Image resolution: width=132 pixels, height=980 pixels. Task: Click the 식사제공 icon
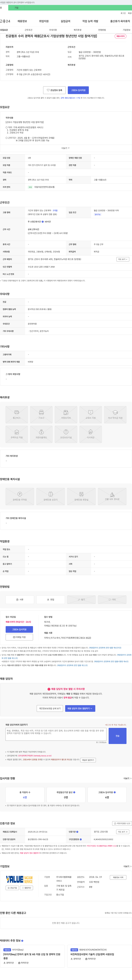point(90,434)
